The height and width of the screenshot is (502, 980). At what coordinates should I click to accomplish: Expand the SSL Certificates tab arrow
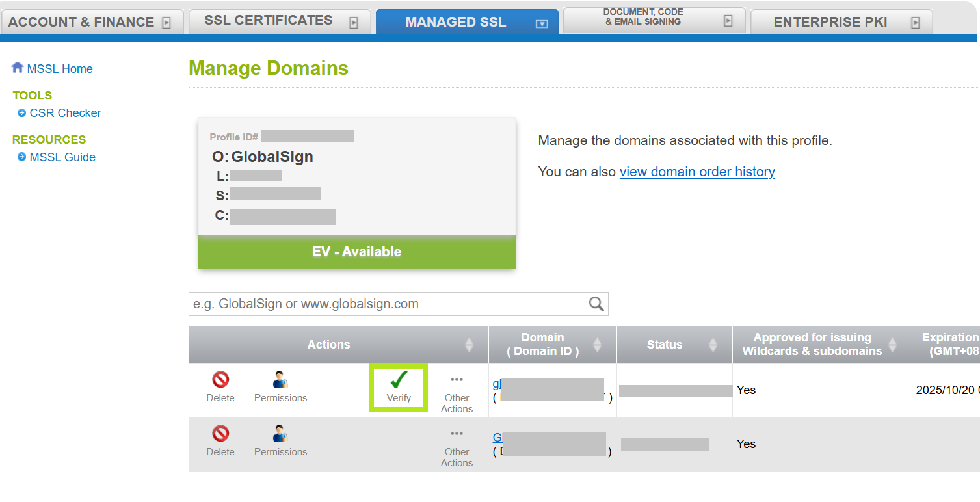click(x=354, y=23)
